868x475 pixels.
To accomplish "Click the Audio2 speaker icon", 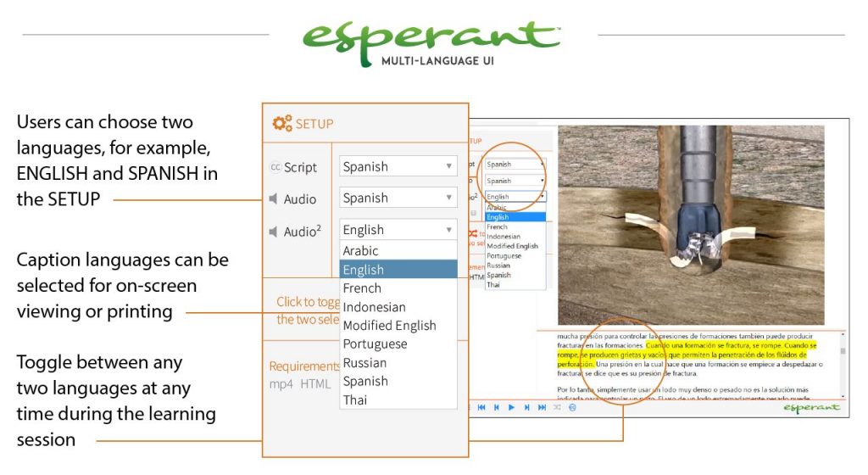I will tap(274, 232).
